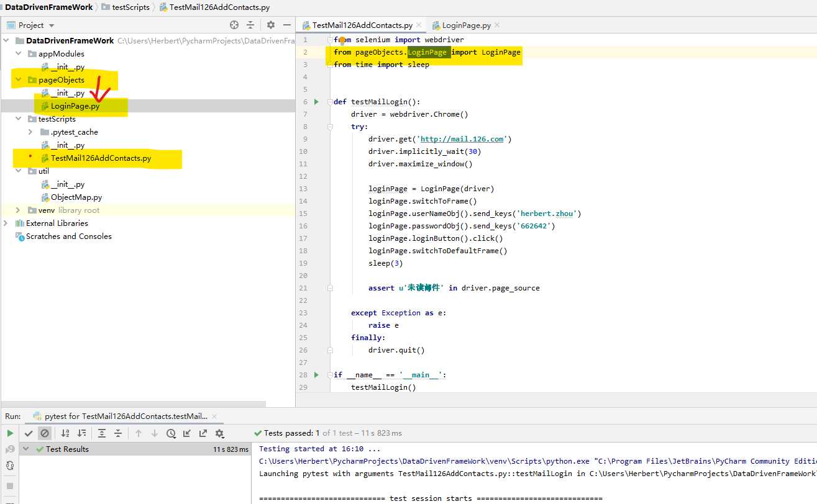Sort test results by duration

tap(81, 433)
